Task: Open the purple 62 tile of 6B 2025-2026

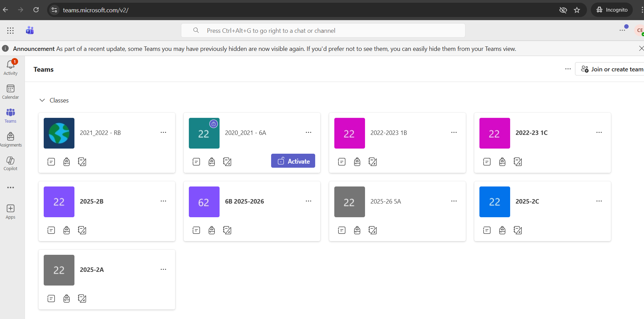Action: (204, 202)
